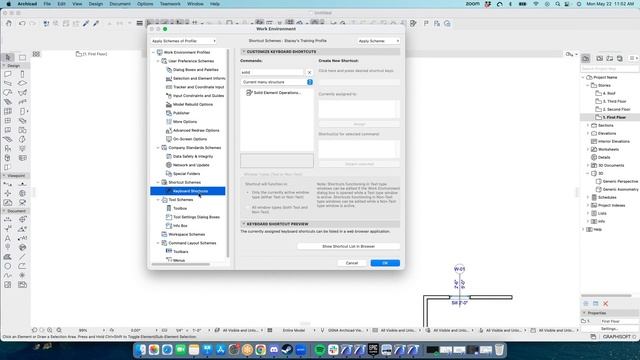Click the tree's horizontal scrollbar in the dialog
This screenshot has width=640, height=360.
point(181,264)
